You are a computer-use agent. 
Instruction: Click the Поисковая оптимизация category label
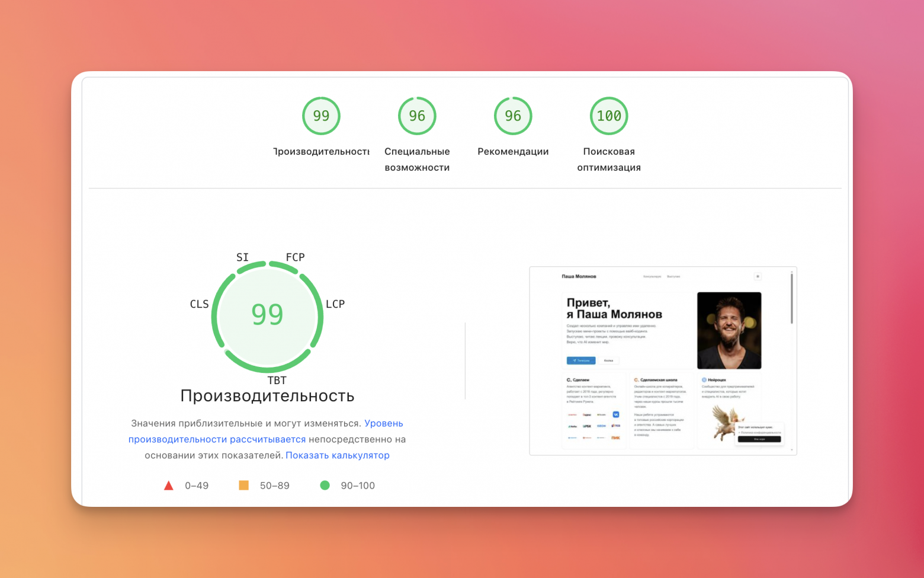[x=609, y=159]
